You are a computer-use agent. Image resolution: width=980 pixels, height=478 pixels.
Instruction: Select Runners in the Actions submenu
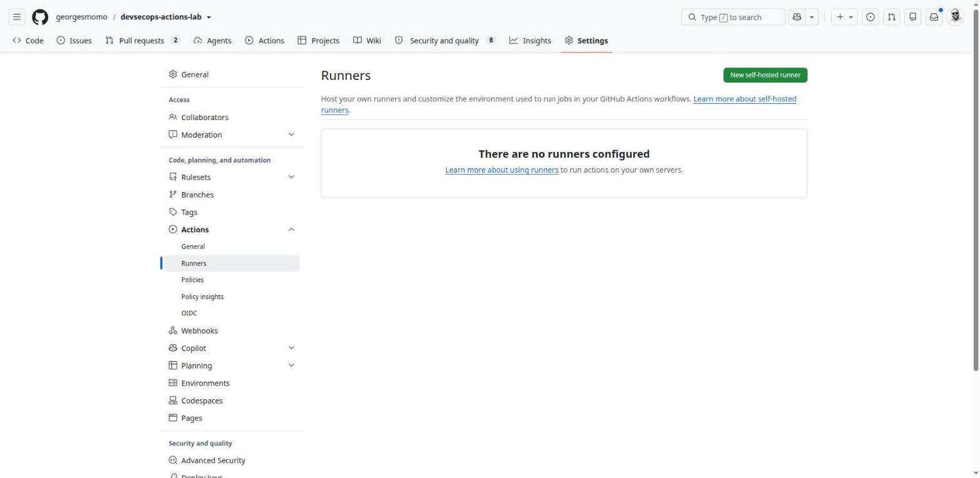pyautogui.click(x=232, y=263)
